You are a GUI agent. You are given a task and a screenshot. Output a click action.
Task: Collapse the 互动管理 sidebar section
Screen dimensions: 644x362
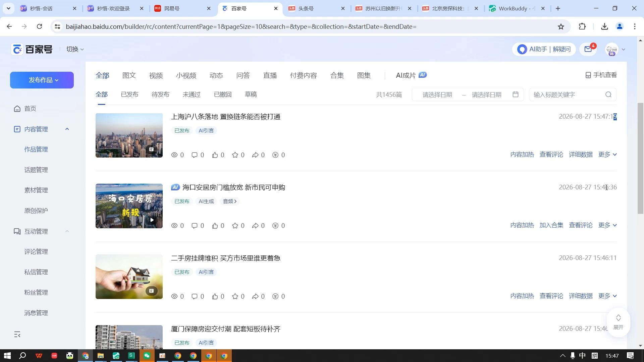click(67, 231)
